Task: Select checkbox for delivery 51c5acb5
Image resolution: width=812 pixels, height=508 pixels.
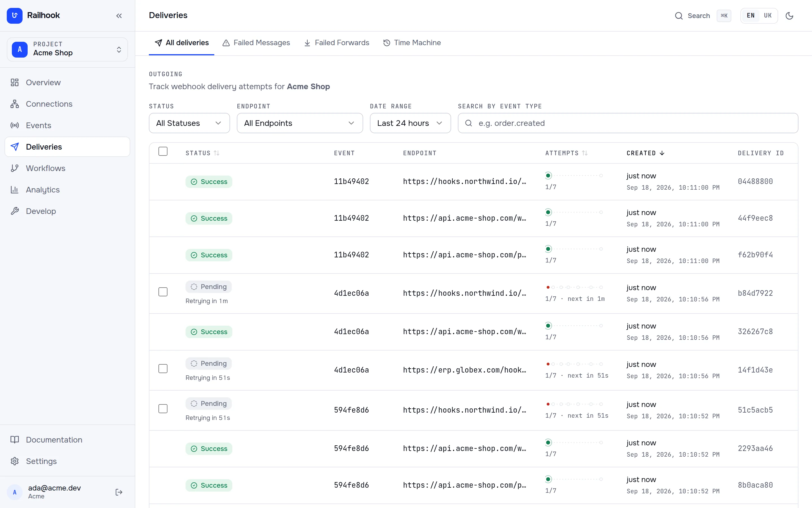Action: coord(163,409)
